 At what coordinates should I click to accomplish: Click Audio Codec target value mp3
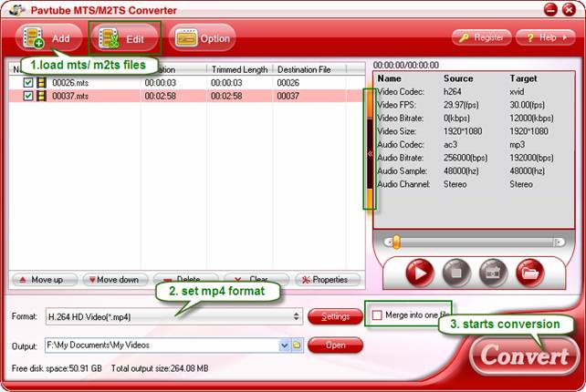point(518,144)
